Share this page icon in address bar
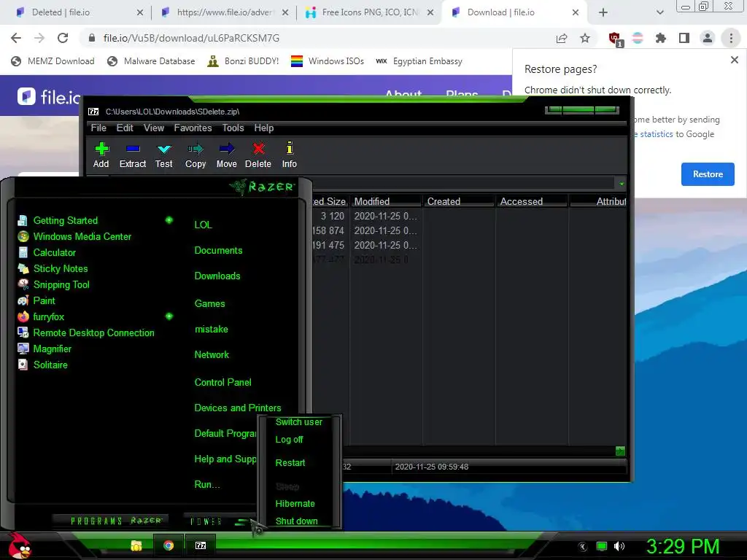The height and width of the screenshot is (560, 747). (x=562, y=38)
